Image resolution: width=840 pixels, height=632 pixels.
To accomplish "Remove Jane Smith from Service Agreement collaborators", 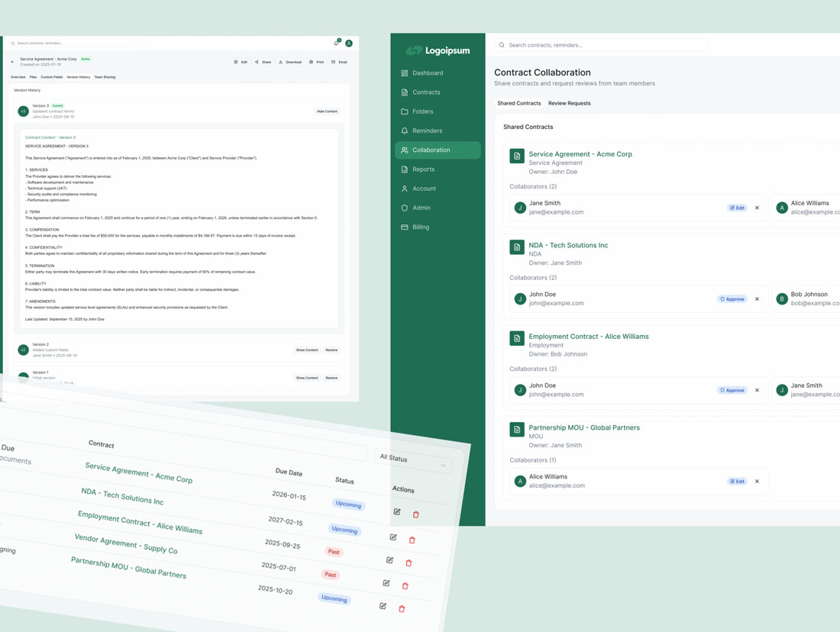I will tap(757, 208).
